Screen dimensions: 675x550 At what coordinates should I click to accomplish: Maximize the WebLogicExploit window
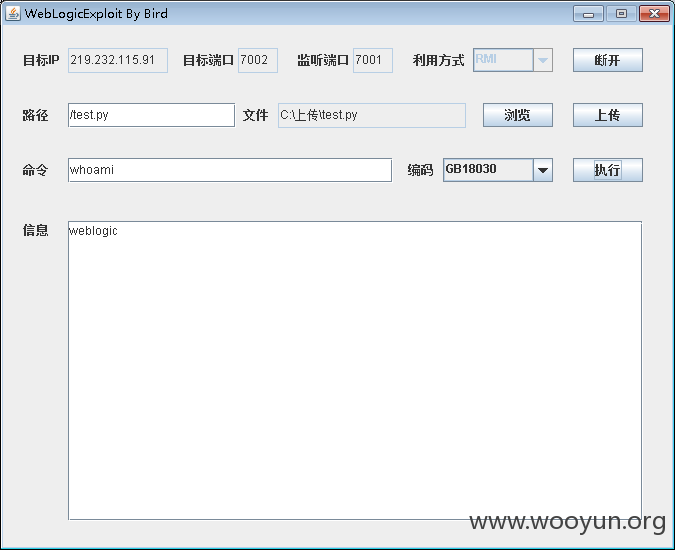(621, 14)
